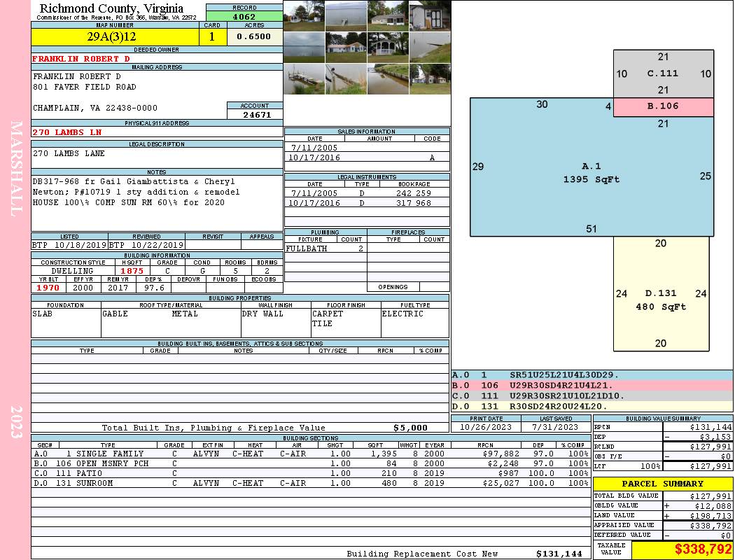Select gray patio section C.111 in sketch

[663, 73]
